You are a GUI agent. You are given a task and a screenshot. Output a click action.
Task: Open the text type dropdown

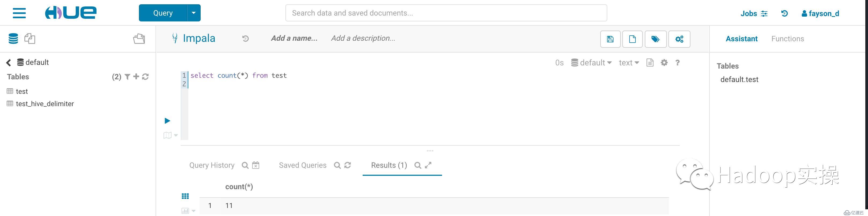(x=629, y=63)
